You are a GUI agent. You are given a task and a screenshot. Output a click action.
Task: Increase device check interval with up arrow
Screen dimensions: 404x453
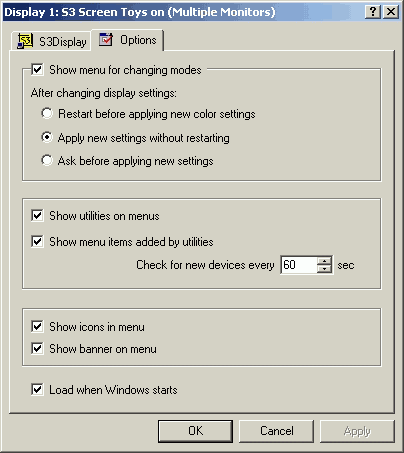pos(324,261)
